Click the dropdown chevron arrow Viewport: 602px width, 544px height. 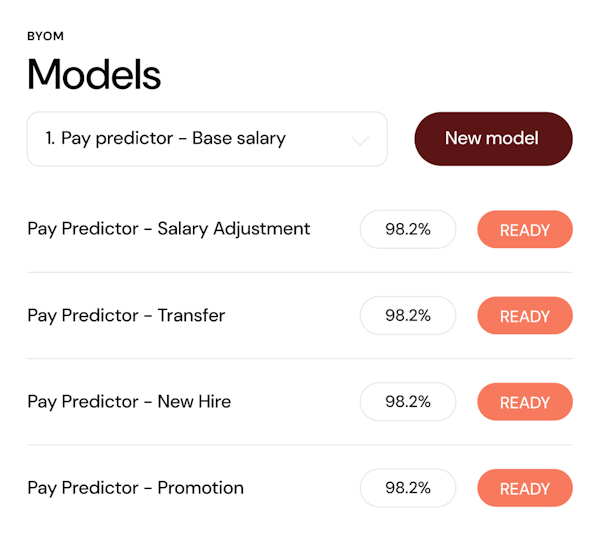click(361, 140)
